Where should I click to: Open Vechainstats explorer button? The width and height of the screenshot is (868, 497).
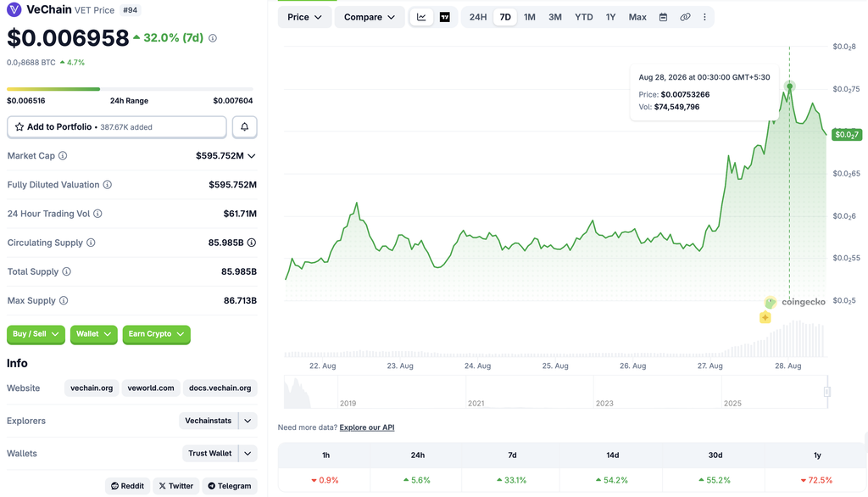209,421
